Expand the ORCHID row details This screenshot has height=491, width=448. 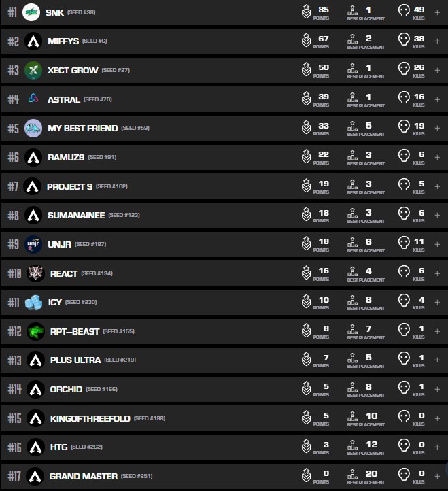(437, 389)
